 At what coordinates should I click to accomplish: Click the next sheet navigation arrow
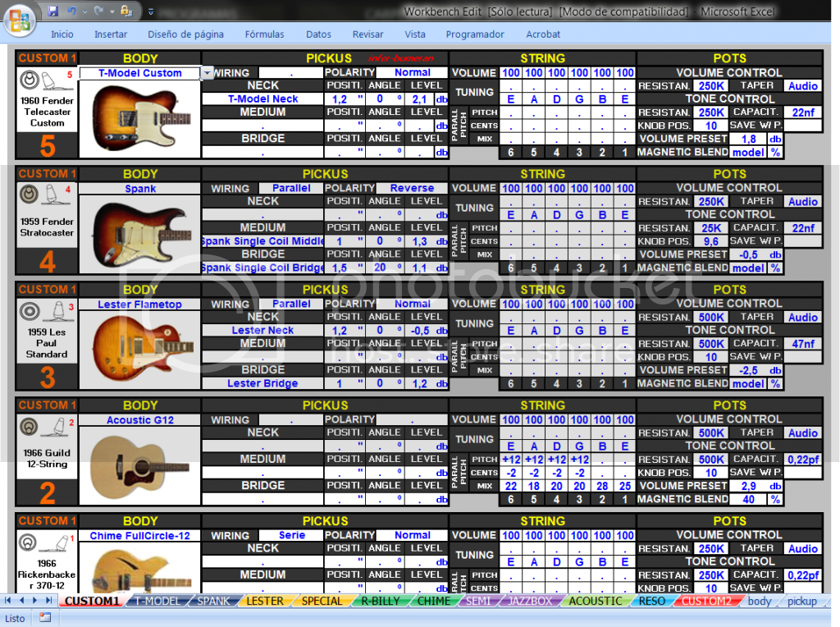(x=34, y=601)
